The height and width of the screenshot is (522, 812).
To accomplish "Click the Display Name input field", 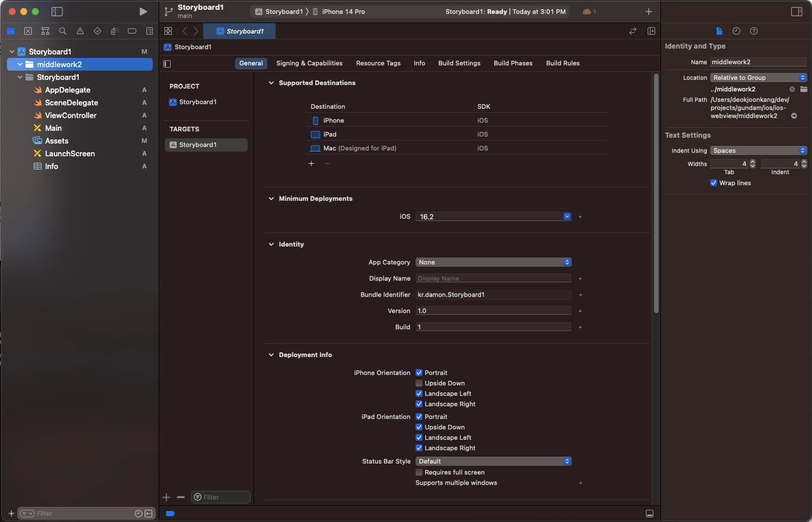I will click(x=493, y=278).
